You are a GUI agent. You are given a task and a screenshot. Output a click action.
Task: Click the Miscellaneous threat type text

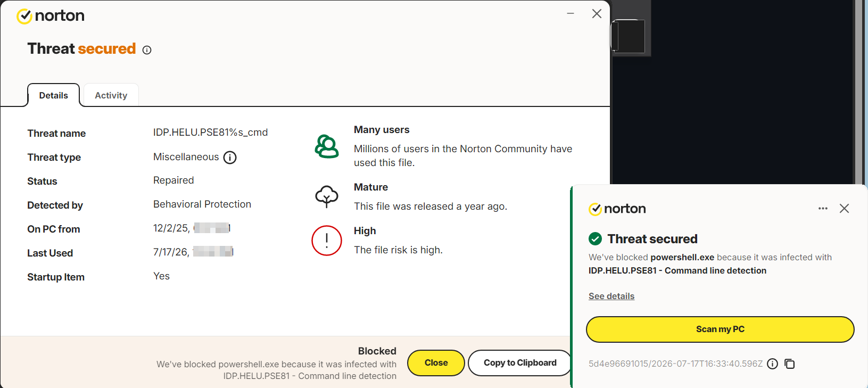[x=186, y=157]
